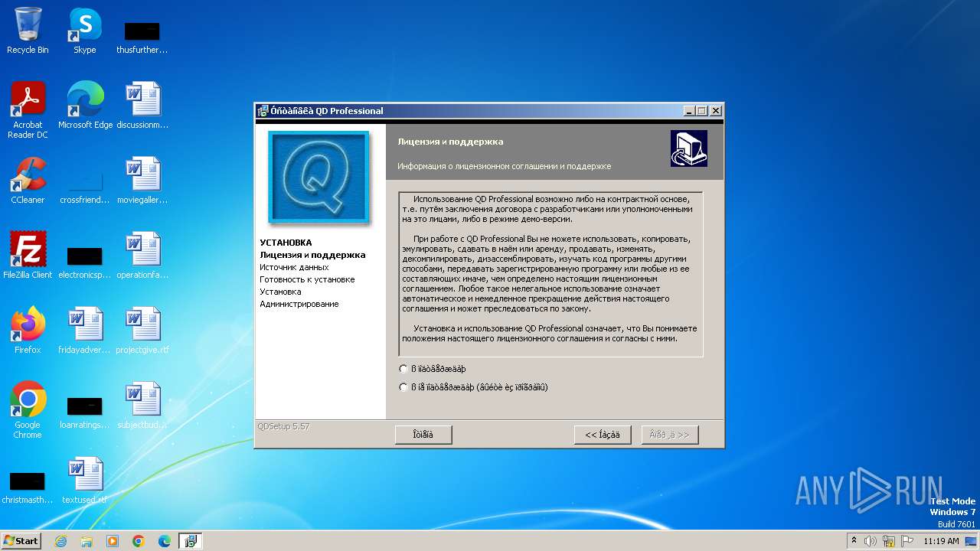Click 'УСТАНОВКА' heading in sidebar
This screenshot has height=551, width=980.
tap(286, 243)
